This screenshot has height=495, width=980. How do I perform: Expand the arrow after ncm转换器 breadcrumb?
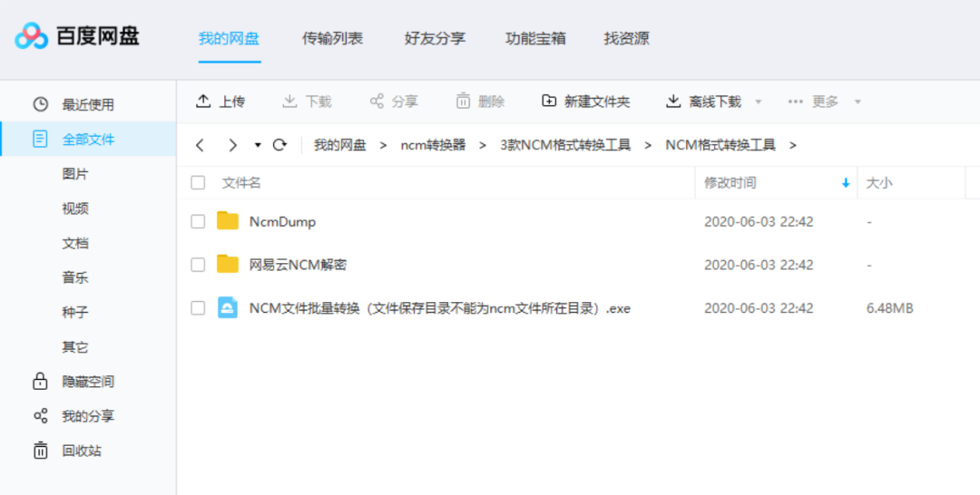pos(483,145)
